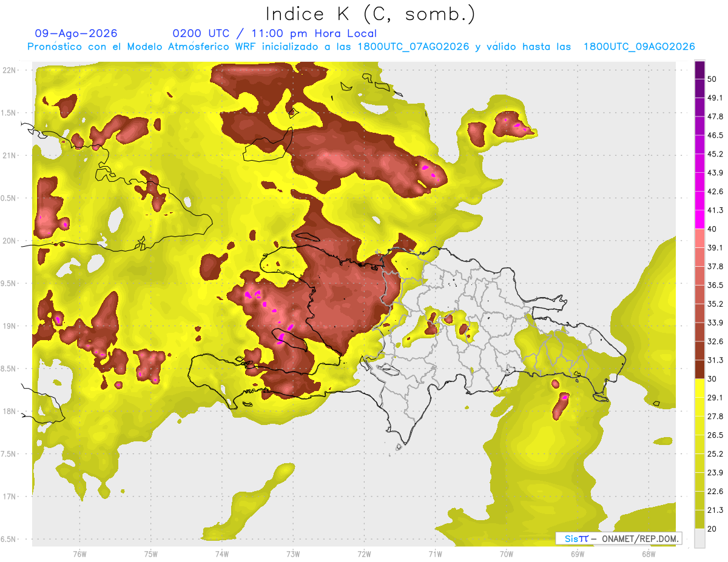
Task: Click the longitude axis label "72W"
Action: pyautogui.click(x=365, y=554)
